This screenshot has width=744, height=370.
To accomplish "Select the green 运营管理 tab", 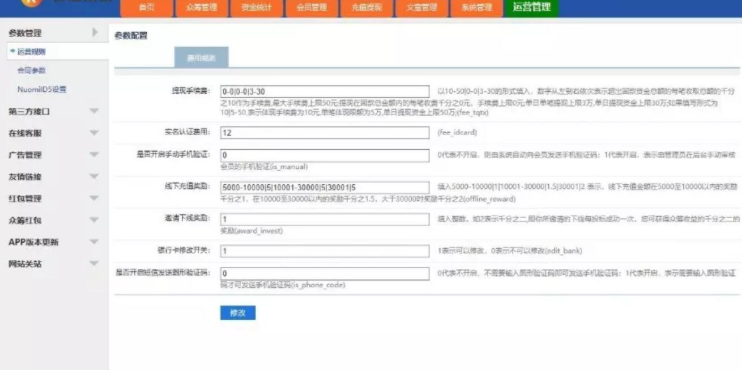I will [x=531, y=8].
